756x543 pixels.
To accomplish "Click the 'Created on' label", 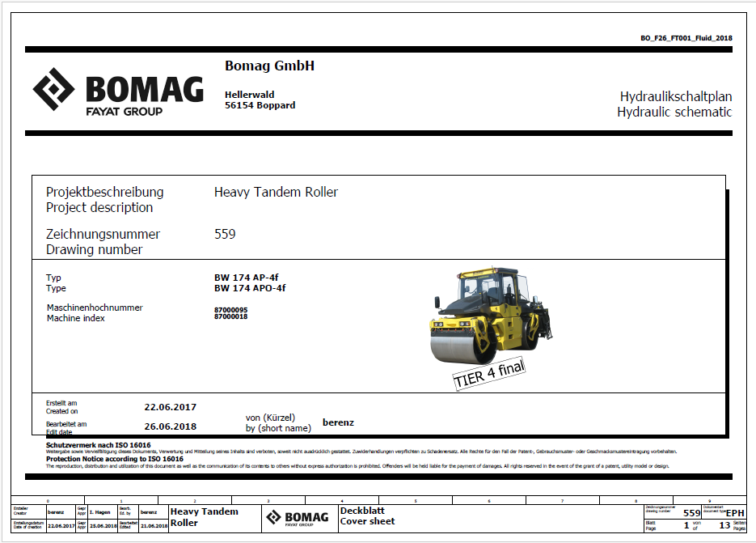I will click(61, 411).
